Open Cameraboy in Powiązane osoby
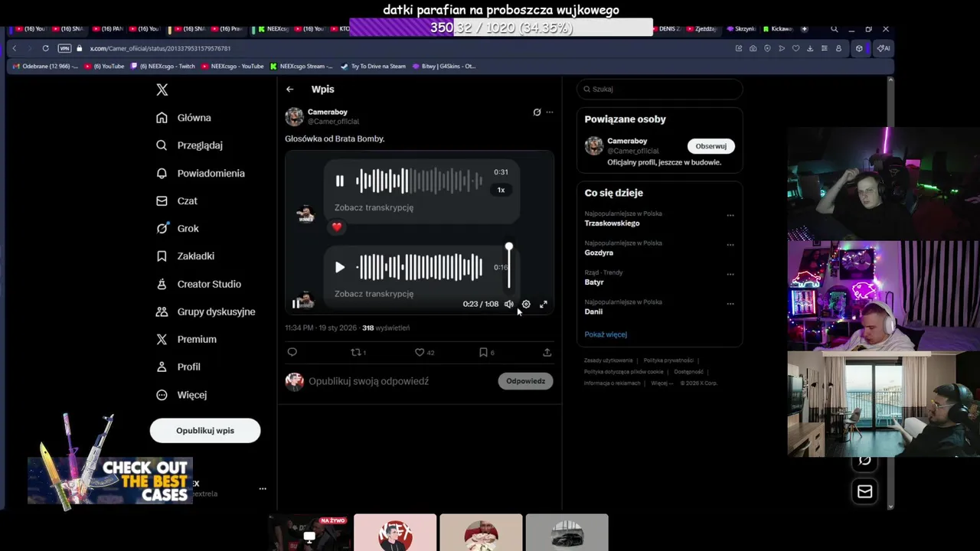Screen dimensions: 980x551 (627, 141)
